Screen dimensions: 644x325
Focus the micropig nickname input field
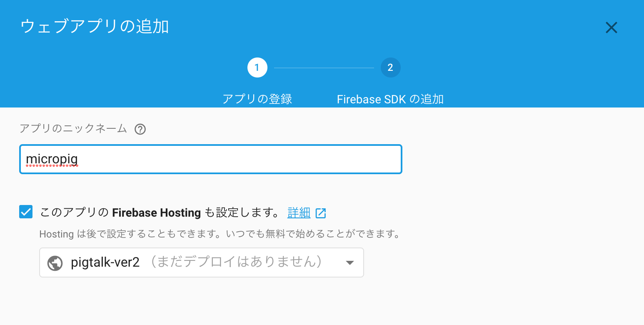[210, 159]
